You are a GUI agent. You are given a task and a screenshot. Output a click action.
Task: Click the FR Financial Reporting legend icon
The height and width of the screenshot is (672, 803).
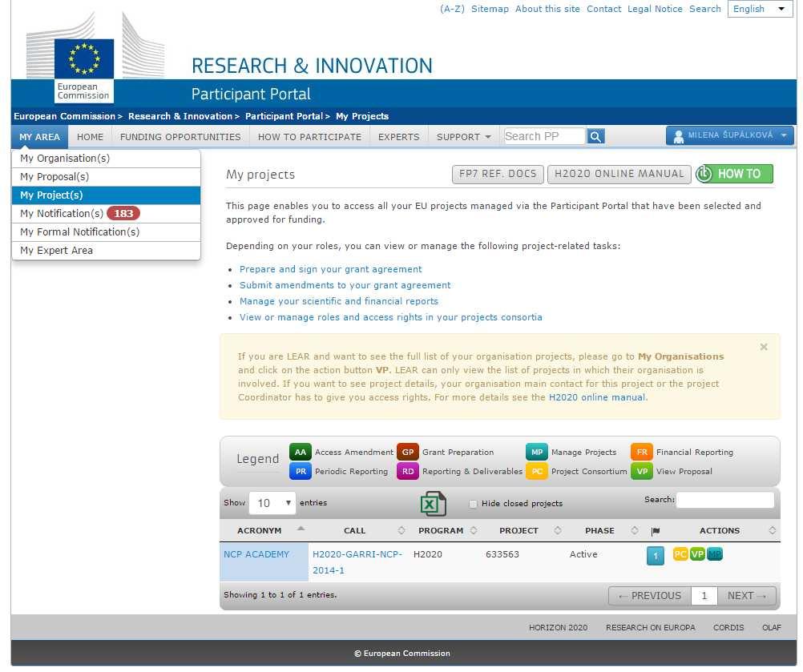pyautogui.click(x=642, y=452)
